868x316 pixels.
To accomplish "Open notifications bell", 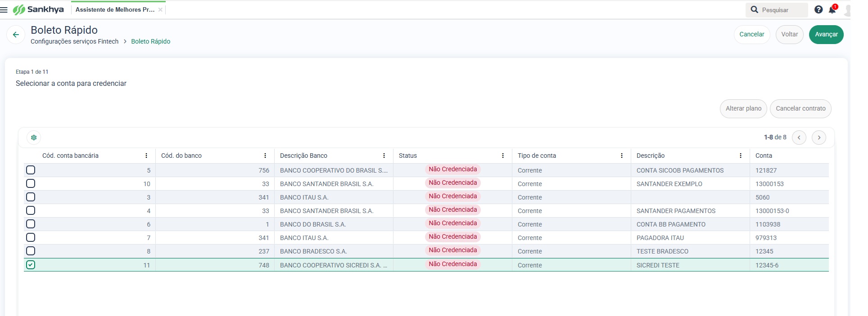I will (832, 9).
